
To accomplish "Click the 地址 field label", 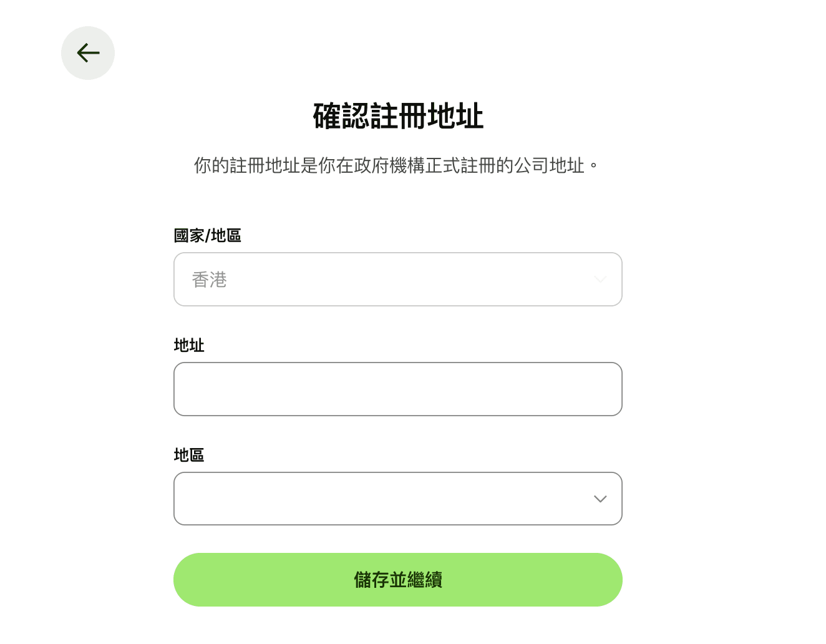I will 188,346.
